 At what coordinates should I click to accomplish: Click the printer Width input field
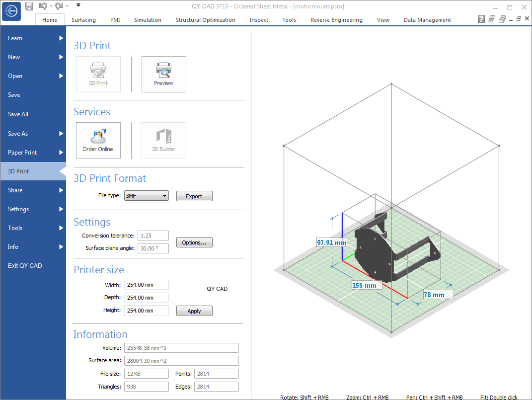coord(146,285)
